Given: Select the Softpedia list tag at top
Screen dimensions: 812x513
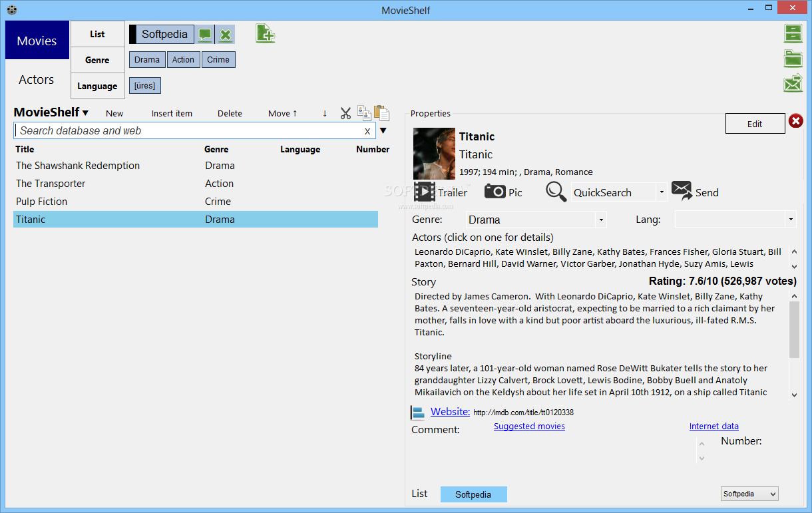Looking at the screenshot, I should click(x=164, y=35).
